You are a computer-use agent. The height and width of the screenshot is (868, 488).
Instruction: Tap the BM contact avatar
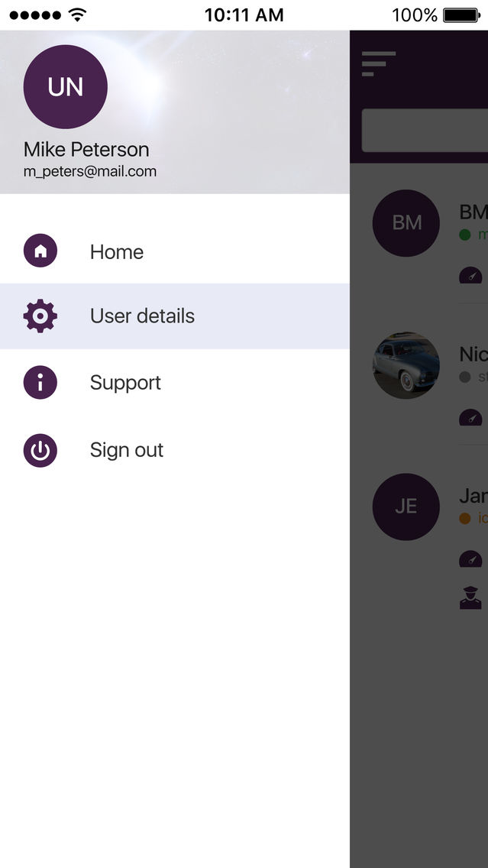tap(406, 223)
